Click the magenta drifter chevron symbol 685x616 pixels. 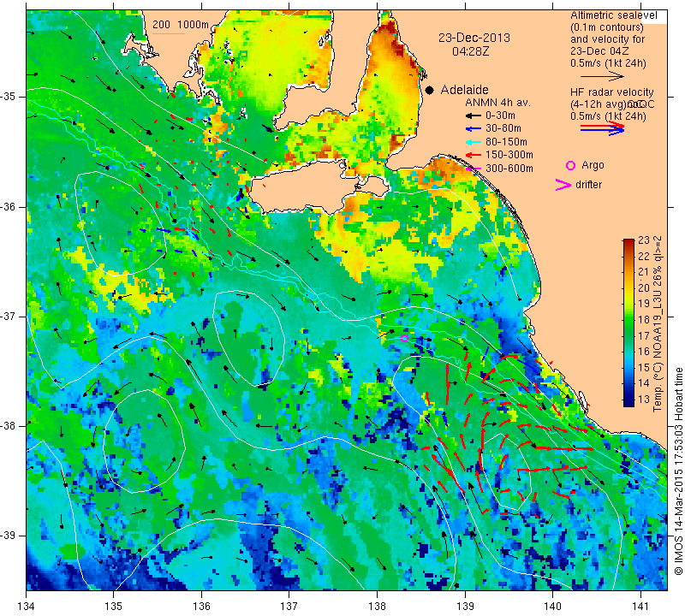(x=563, y=185)
